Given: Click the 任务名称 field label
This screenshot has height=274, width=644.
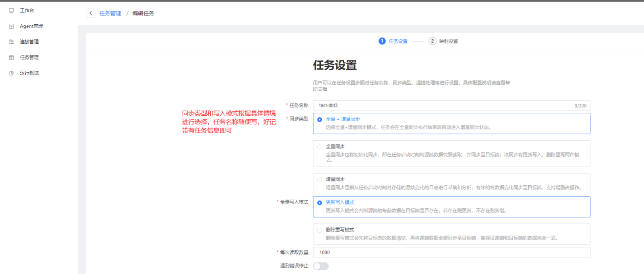Looking at the screenshot, I should (299, 105).
